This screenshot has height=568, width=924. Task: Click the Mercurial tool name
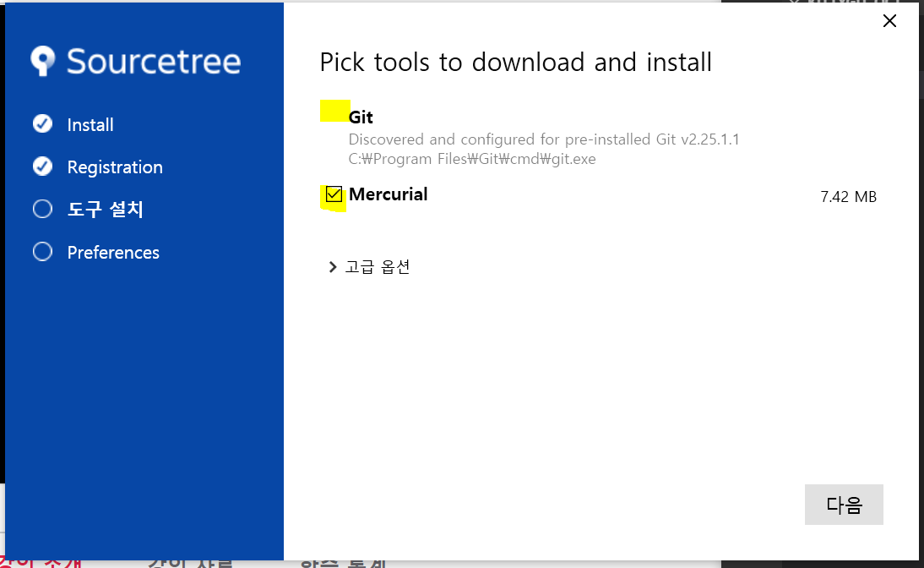pyautogui.click(x=389, y=194)
